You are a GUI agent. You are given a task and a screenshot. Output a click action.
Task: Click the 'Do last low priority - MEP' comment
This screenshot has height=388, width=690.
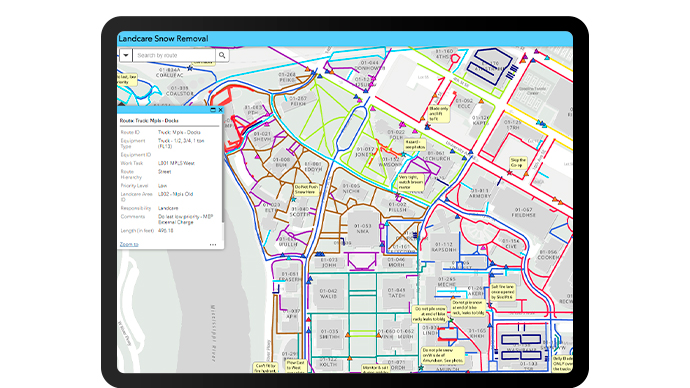tap(185, 216)
